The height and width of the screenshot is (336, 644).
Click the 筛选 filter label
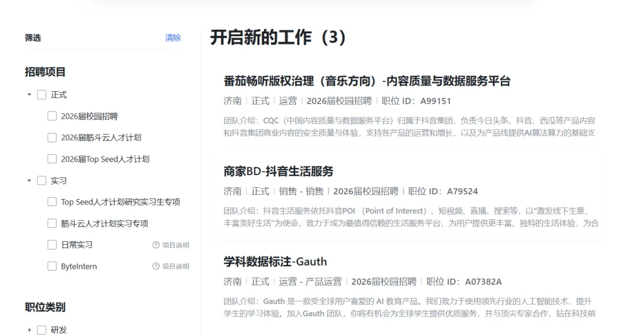pyautogui.click(x=33, y=38)
